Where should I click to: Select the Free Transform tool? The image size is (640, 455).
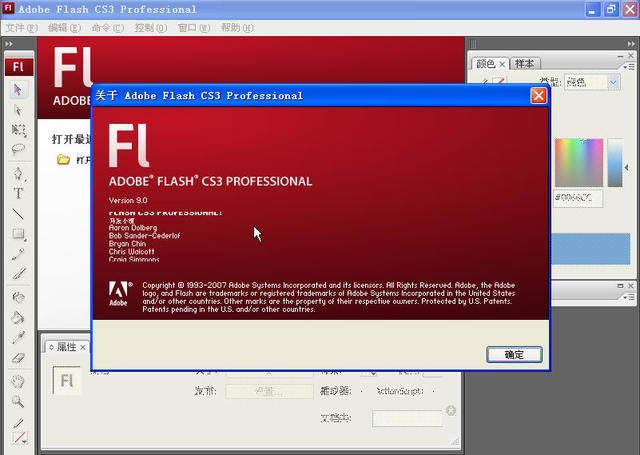point(18,130)
